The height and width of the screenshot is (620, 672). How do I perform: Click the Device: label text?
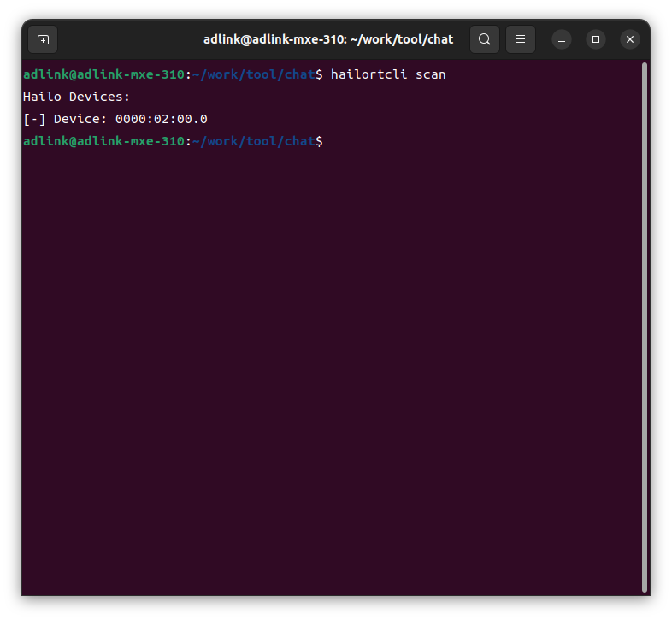click(x=80, y=119)
